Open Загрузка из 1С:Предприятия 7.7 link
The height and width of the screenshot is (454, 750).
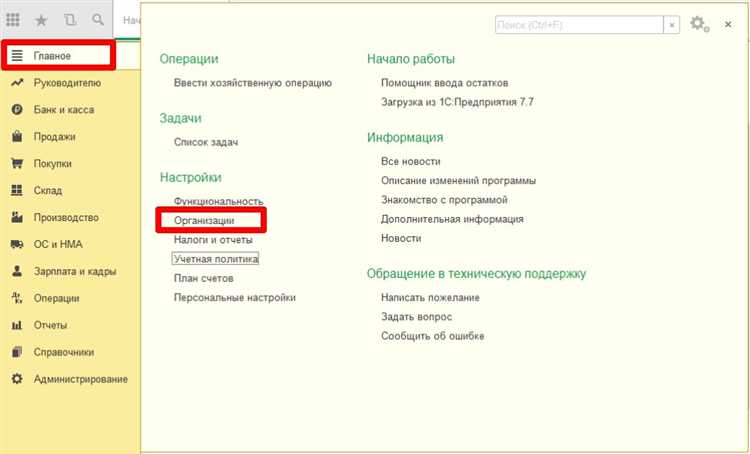(x=457, y=102)
